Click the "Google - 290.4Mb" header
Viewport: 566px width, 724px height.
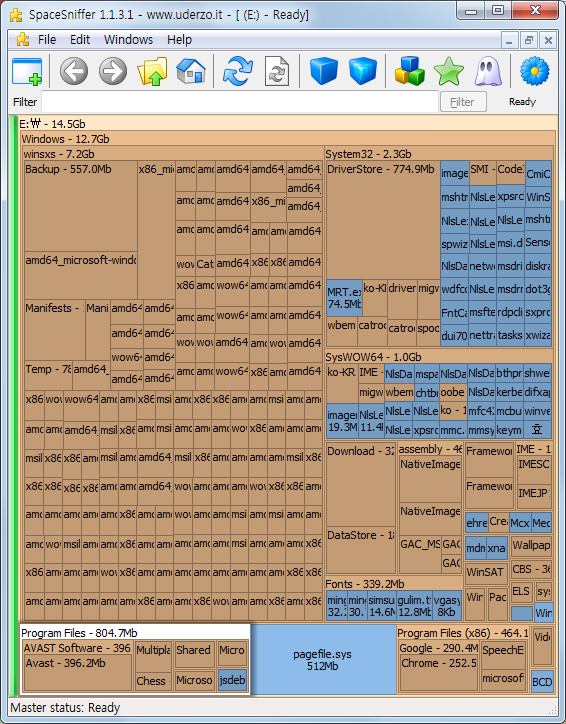point(439,648)
